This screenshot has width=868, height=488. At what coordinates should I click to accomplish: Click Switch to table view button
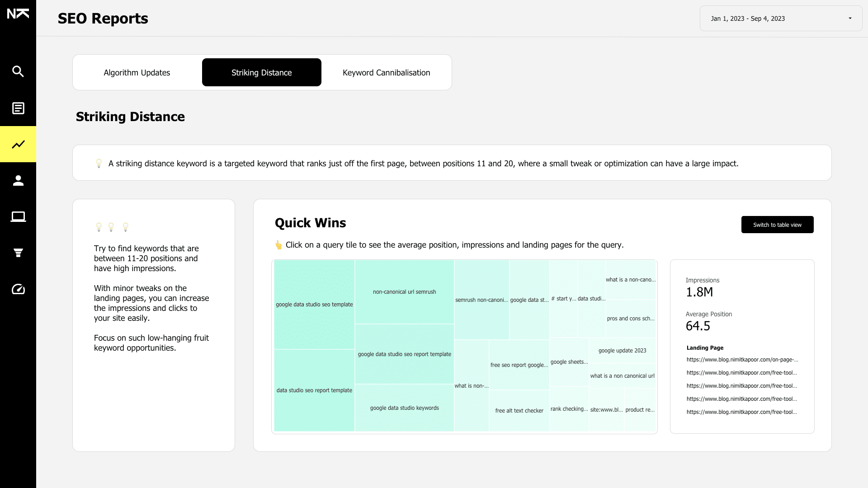pyautogui.click(x=777, y=225)
